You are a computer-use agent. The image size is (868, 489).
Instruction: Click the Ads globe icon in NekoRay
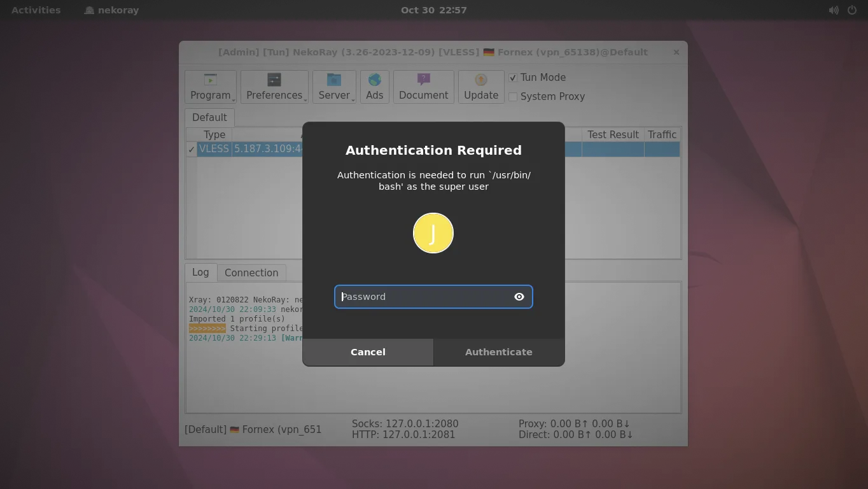pos(375,80)
